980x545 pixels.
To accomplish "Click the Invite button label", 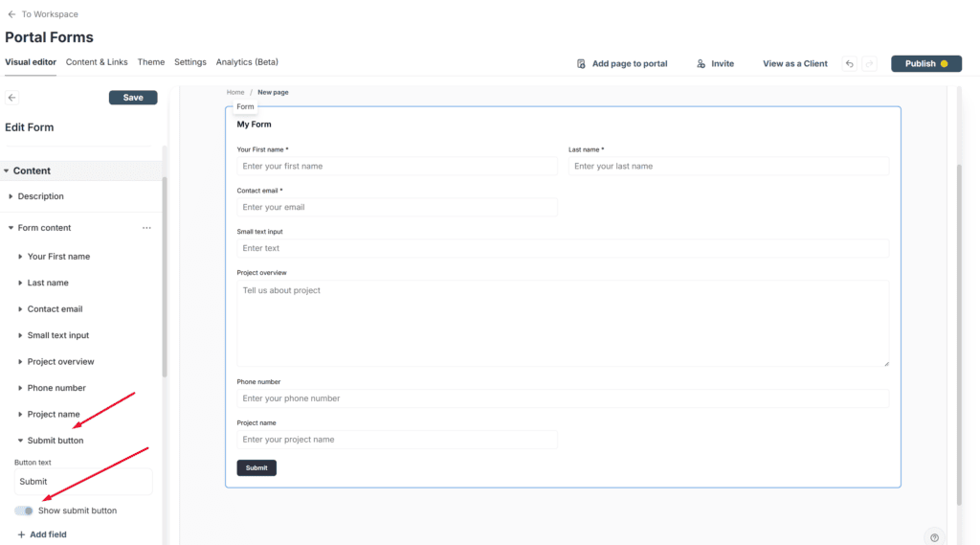I will click(723, 64).
